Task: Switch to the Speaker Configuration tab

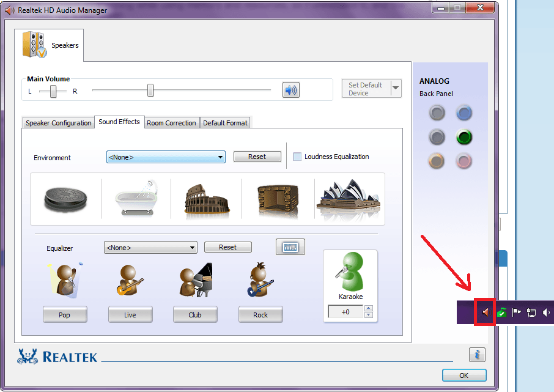Action: (58, 123)
